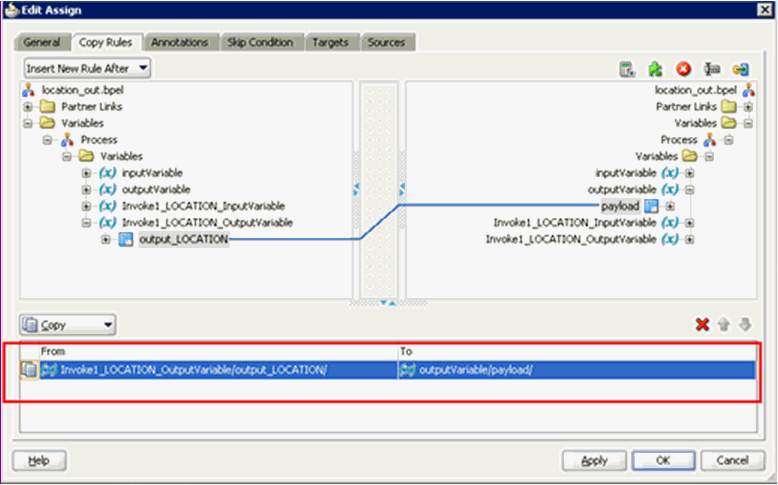The width and height of the screenshot is (778, 485).
Task: Switch to the Targets tab
Action: pos(330,43)
